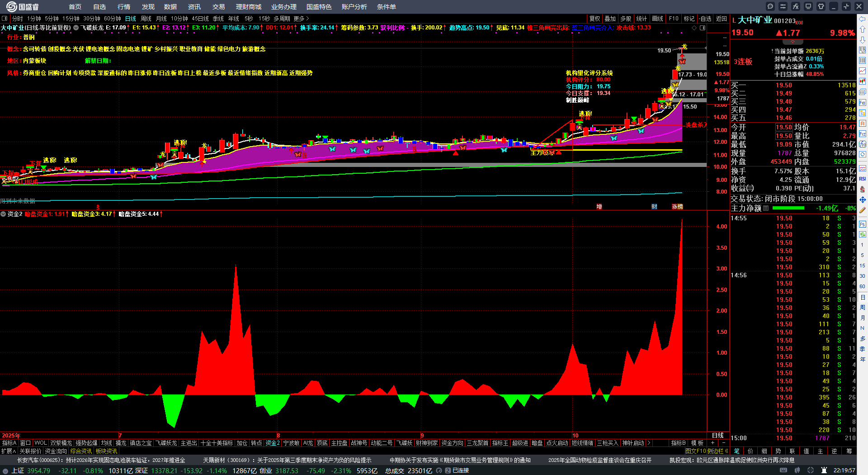868x475 pixels.
Task: Select the 暗盘 indicator tab
Action: [537, 443]
